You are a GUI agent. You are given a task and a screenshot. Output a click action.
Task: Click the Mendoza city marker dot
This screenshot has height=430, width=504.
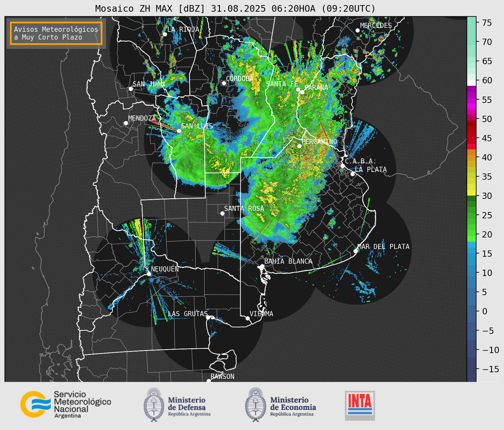126,123
